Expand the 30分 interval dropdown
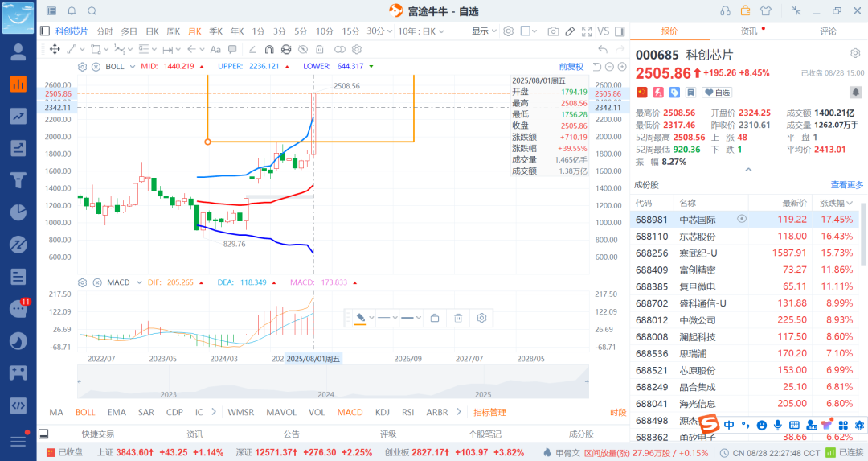The image size is (868, 461). [x=379, y=31]
